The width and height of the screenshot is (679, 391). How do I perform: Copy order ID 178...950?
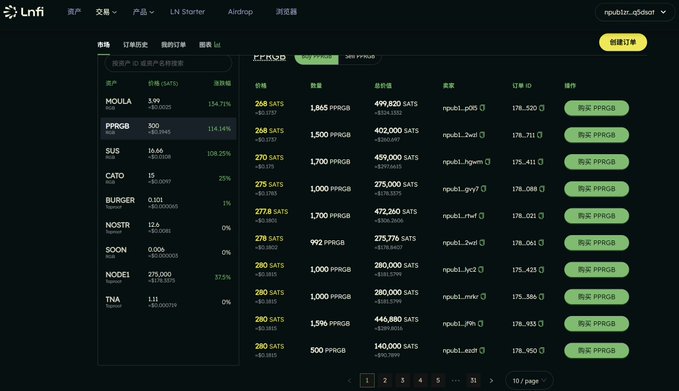tap(542, 350)
